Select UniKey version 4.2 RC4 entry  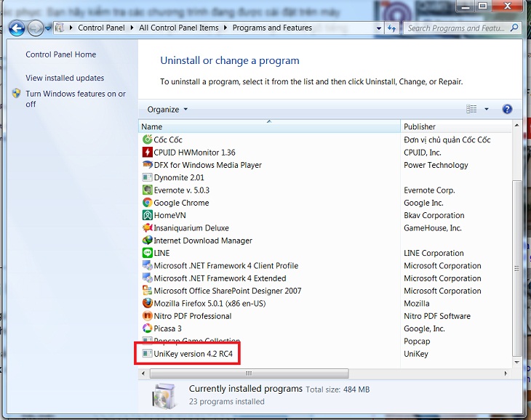(x=193, y=354)
